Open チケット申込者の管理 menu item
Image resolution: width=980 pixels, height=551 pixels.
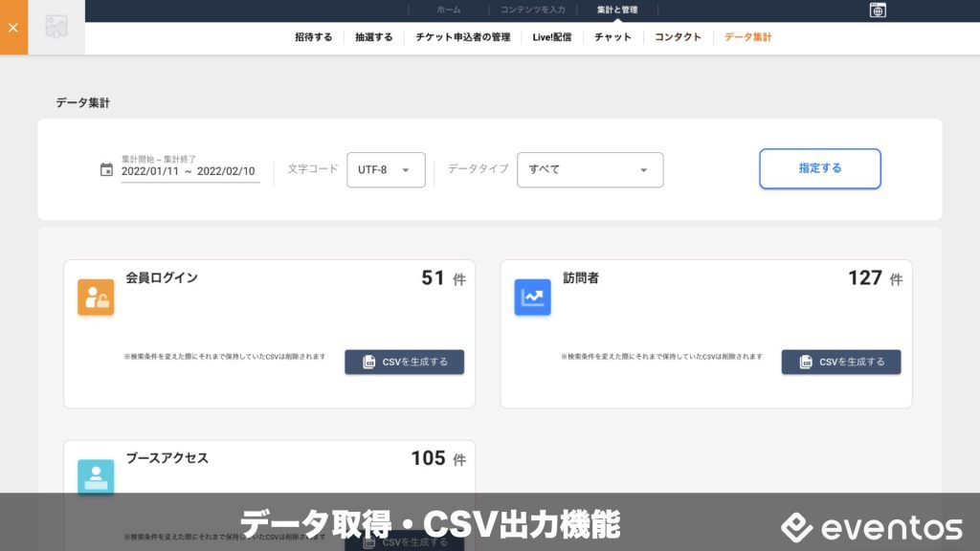tap(463, 37)
